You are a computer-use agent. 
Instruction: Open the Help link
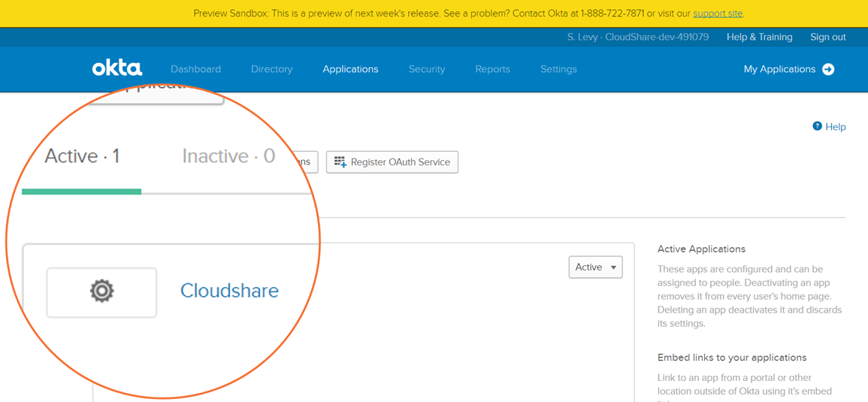836,127
